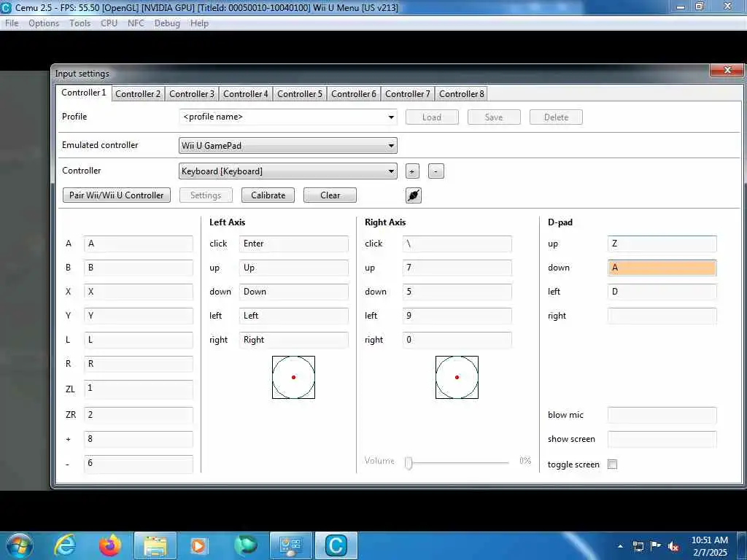Switch to Controller 4 tab

[245, 94]
